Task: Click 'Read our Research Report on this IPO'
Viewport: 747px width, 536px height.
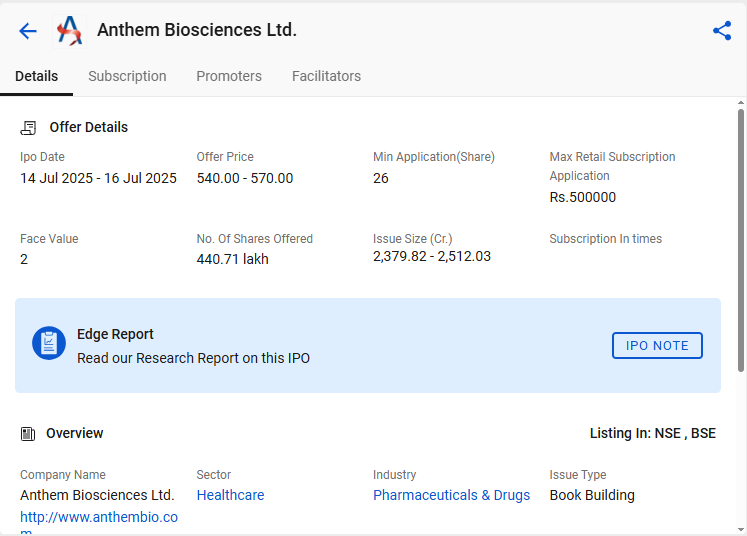Action: coord(193,358)
